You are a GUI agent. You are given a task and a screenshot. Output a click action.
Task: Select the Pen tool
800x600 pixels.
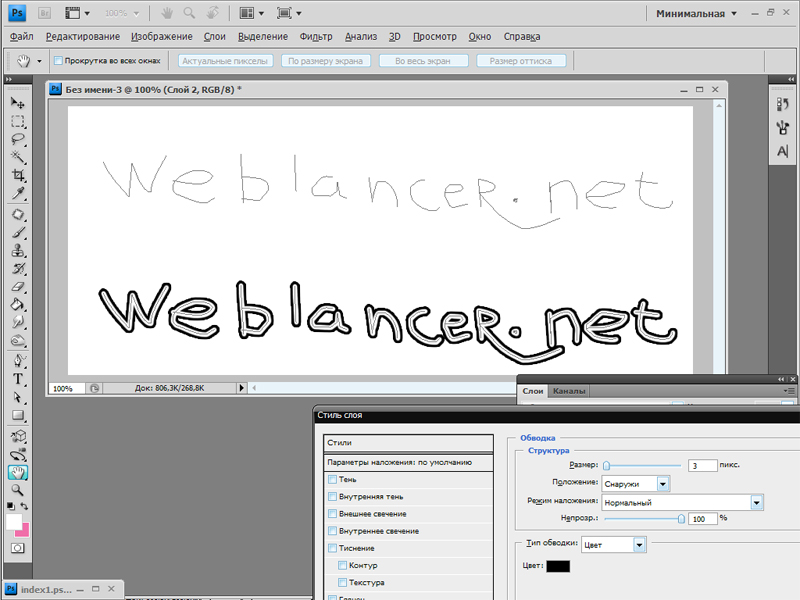tap(18, 361)
